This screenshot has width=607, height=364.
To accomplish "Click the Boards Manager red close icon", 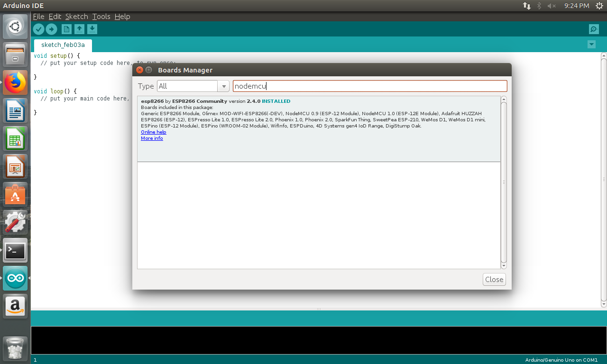I will click(139, 70).
